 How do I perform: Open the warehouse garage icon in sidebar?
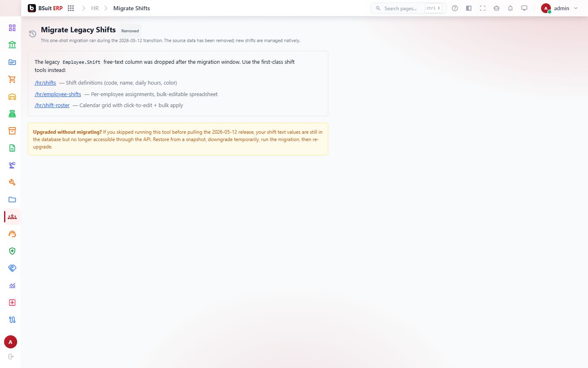[12, 96]
